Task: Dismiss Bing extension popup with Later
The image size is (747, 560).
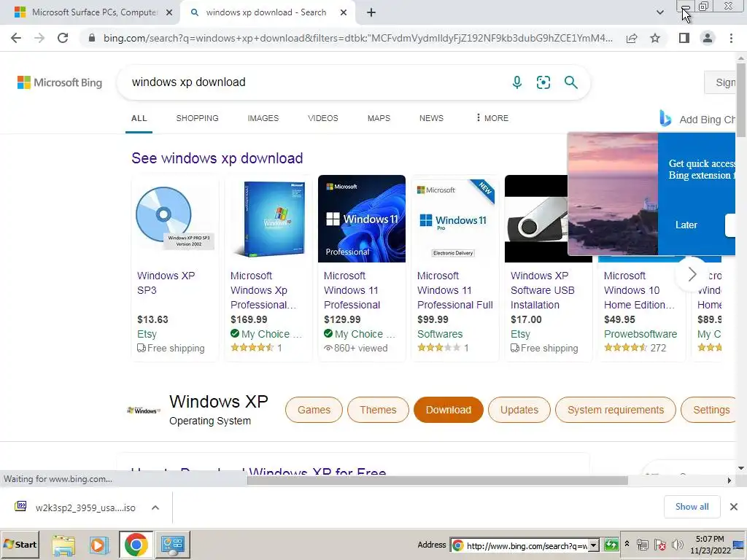Action: [686, 225]
